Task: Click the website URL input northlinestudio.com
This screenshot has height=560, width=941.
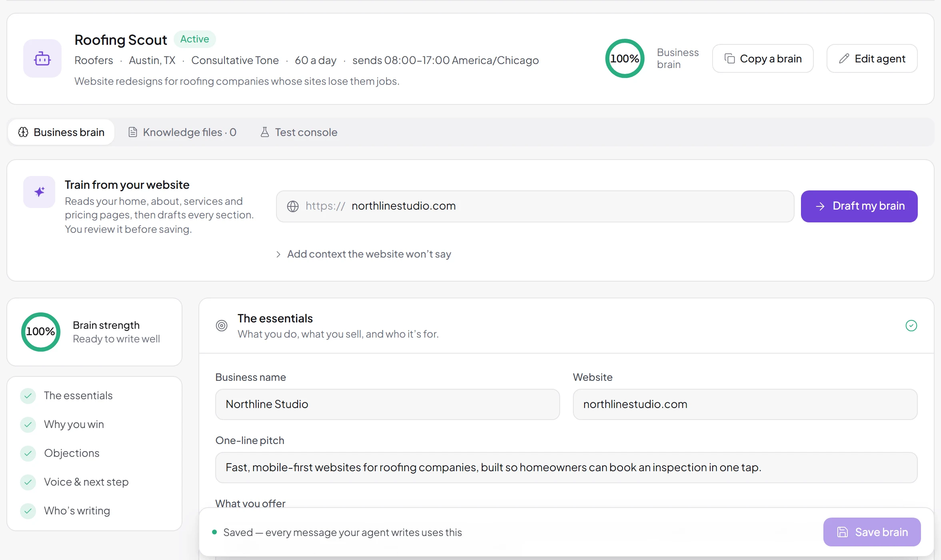Action: [535, 206]
